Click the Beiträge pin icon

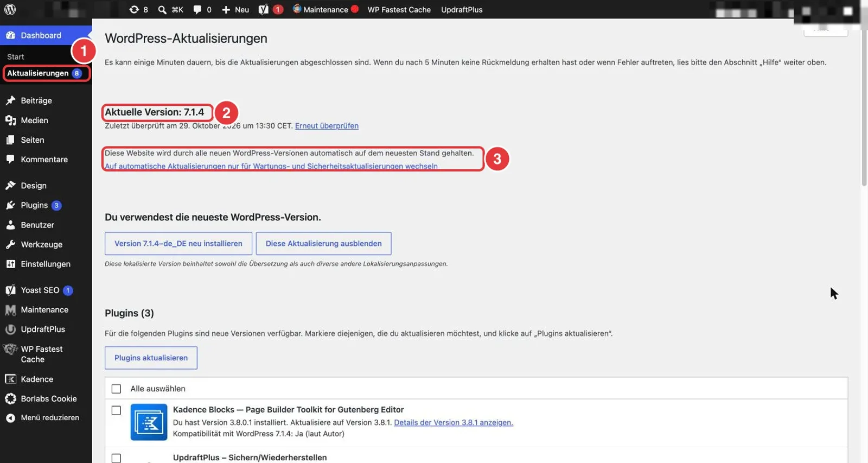10,100
